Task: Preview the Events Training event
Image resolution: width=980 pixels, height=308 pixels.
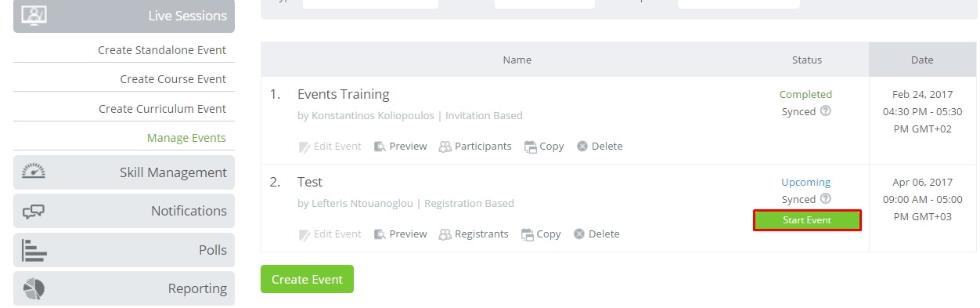Action: [401, 147]
